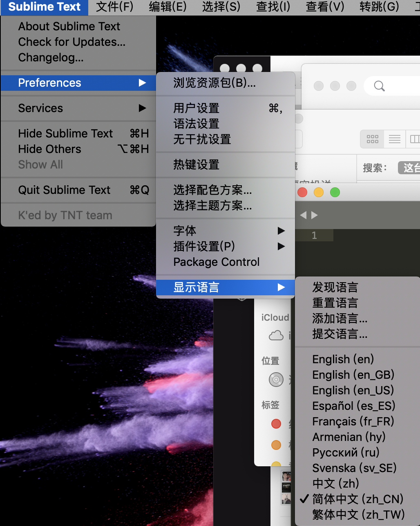This screenshot has height=526, width=420.
Task: Click the third thumbnail in bottom list
Action: [286, 499]
